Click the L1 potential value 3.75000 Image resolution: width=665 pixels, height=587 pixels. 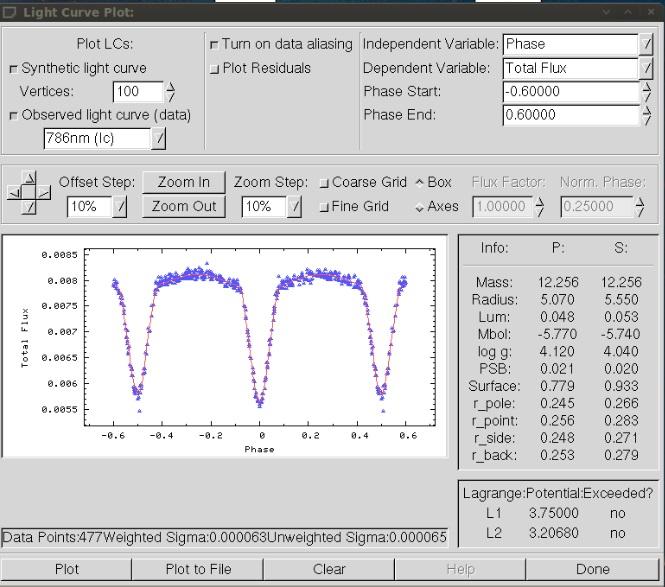[x=553, y=513]
